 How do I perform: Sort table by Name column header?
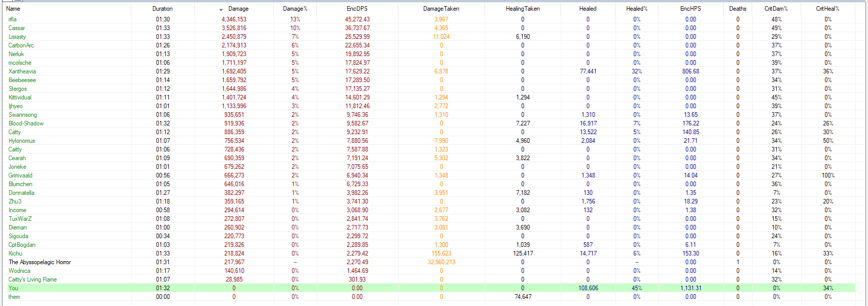(x=13, y=9)
